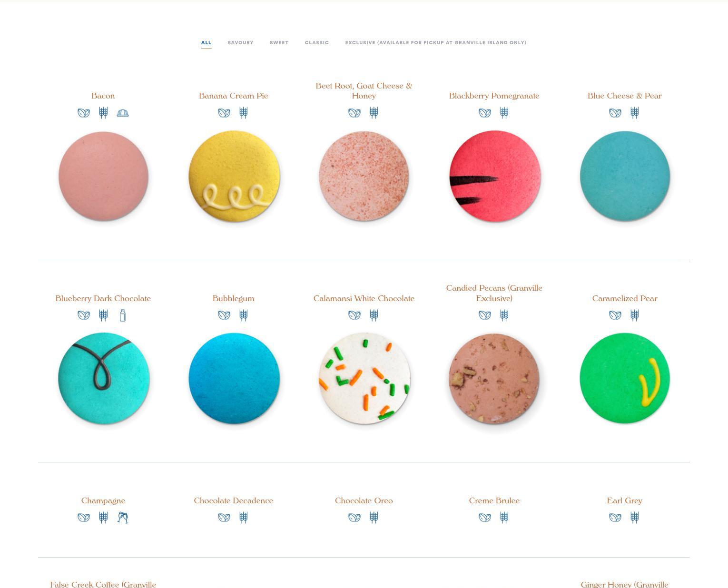The image size is (728, 588).
Task: Click the champagne glasses icon under Champagne
Action: click(x=123, y=518)
